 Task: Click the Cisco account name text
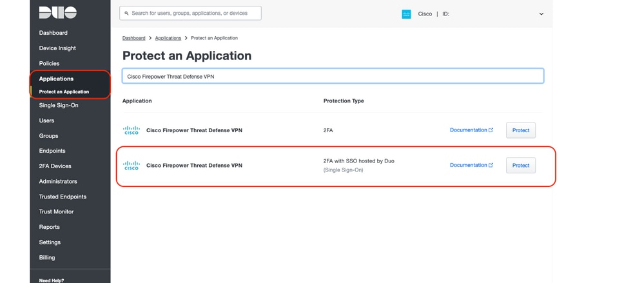pos(425,14)
